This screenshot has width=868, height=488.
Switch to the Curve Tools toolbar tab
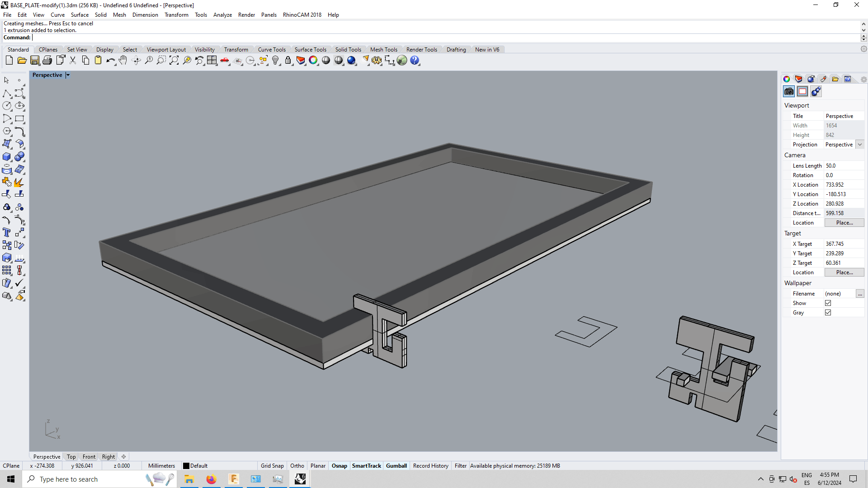click(x=272, y=50)
